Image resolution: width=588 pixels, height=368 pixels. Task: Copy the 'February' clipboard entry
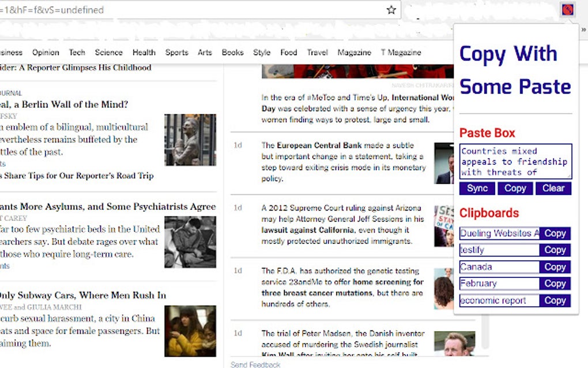pos(555,283)
